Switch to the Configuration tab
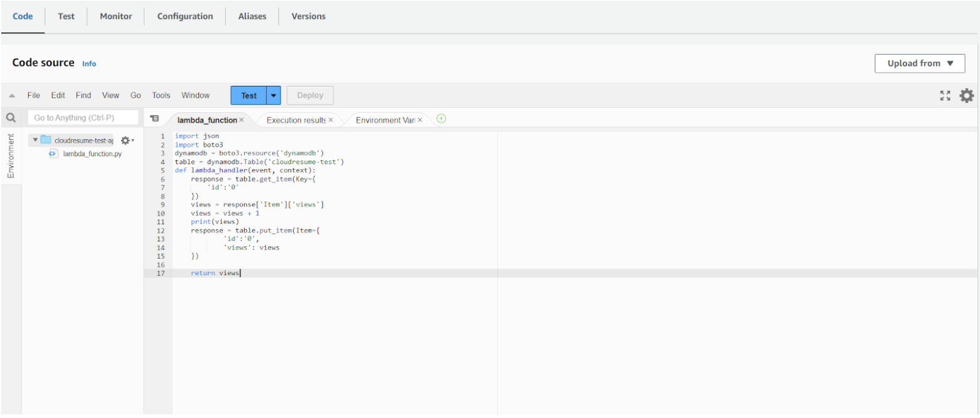The width and height of the screenshot is (980, 418). [185, 16]
